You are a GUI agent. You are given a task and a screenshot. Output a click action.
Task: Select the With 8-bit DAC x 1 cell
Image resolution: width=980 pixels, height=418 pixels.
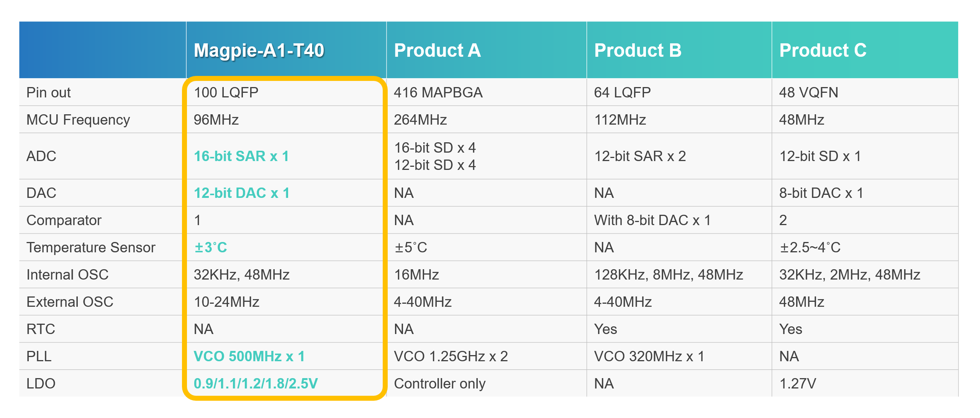click(652, 220)
